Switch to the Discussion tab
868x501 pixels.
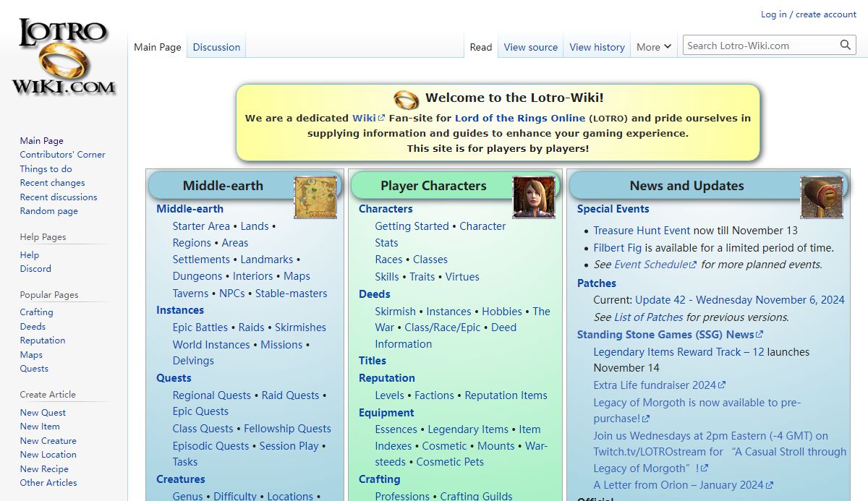(216, 47)
